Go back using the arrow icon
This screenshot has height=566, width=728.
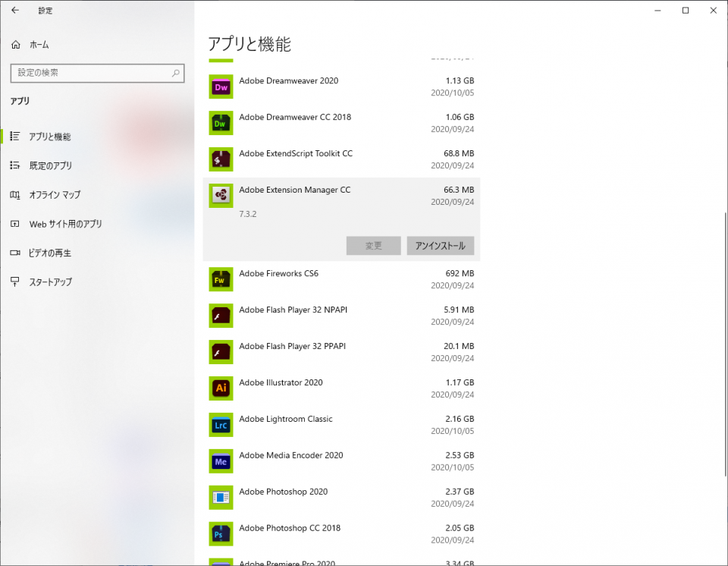tap(15, 11)
